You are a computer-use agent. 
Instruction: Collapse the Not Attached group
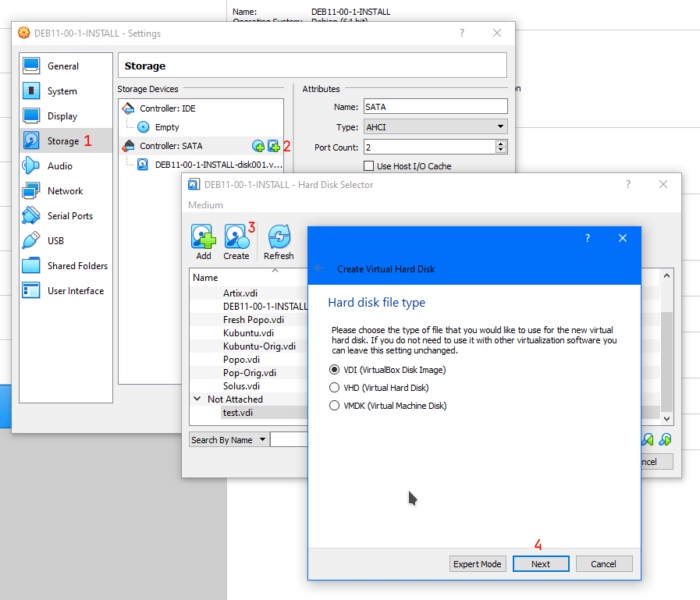[197, 399]
